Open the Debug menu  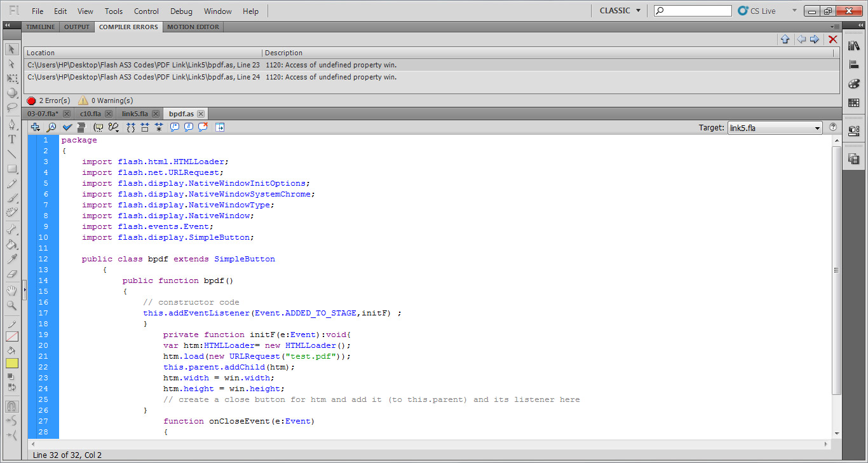point(181,11)
